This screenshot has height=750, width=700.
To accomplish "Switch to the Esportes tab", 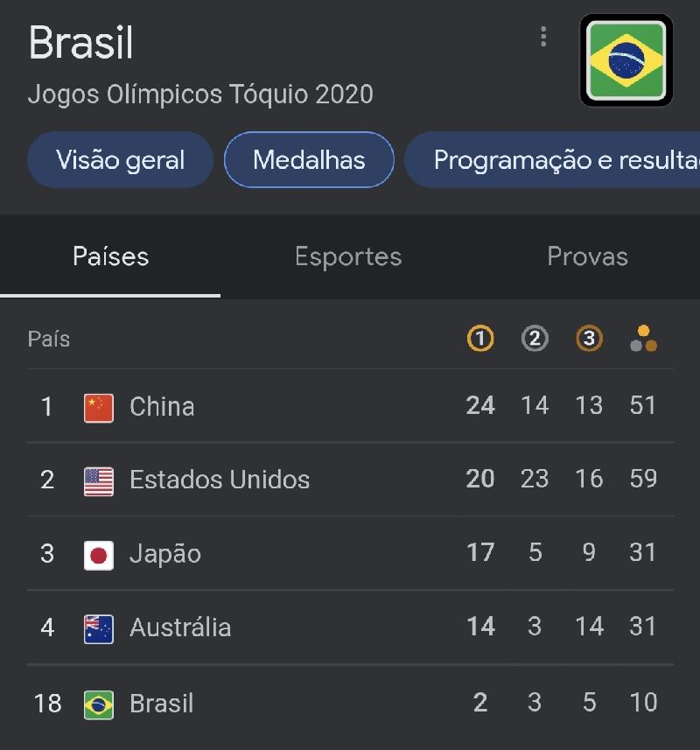I will tap(348, 257).
